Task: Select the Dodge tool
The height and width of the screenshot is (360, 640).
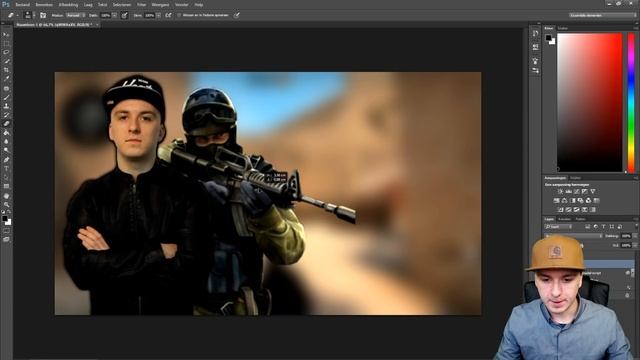Action: point(6,151)
